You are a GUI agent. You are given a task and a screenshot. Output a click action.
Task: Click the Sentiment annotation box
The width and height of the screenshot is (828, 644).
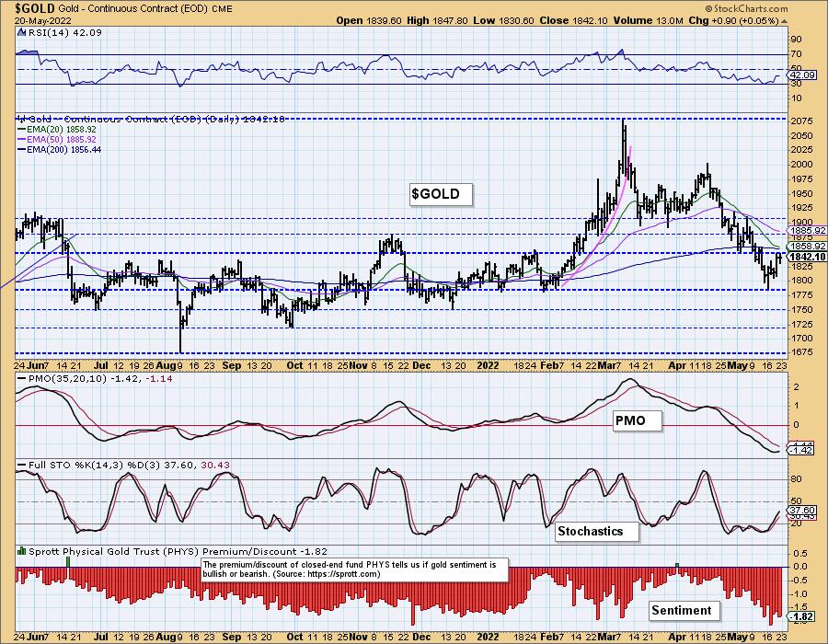pyautogui.click(x=684, y=611)
